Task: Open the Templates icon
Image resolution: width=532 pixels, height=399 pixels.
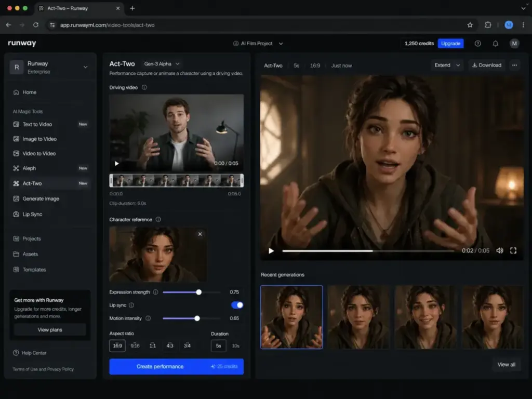Action: pos(16,270)
